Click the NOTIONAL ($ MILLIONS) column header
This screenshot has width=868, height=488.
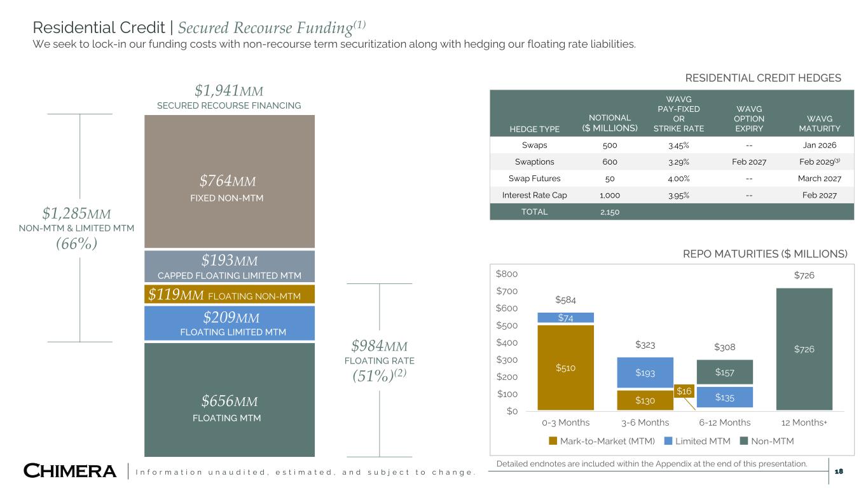click(609, 123)
